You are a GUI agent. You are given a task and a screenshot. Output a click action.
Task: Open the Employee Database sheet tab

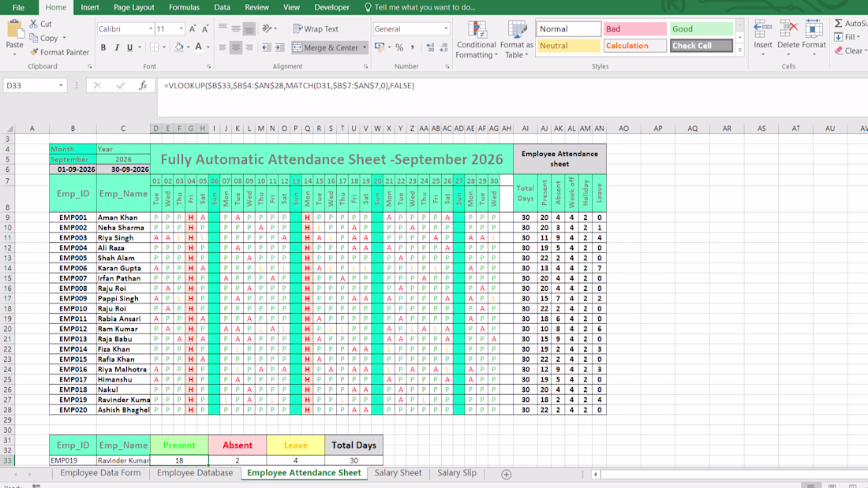pos(194,473)
